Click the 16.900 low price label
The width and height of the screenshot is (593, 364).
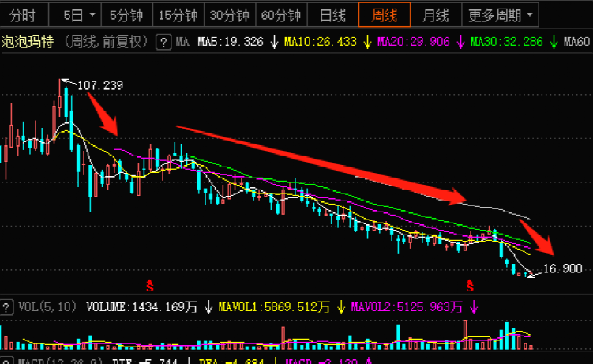pyautogui.click(x=562, y=268)
